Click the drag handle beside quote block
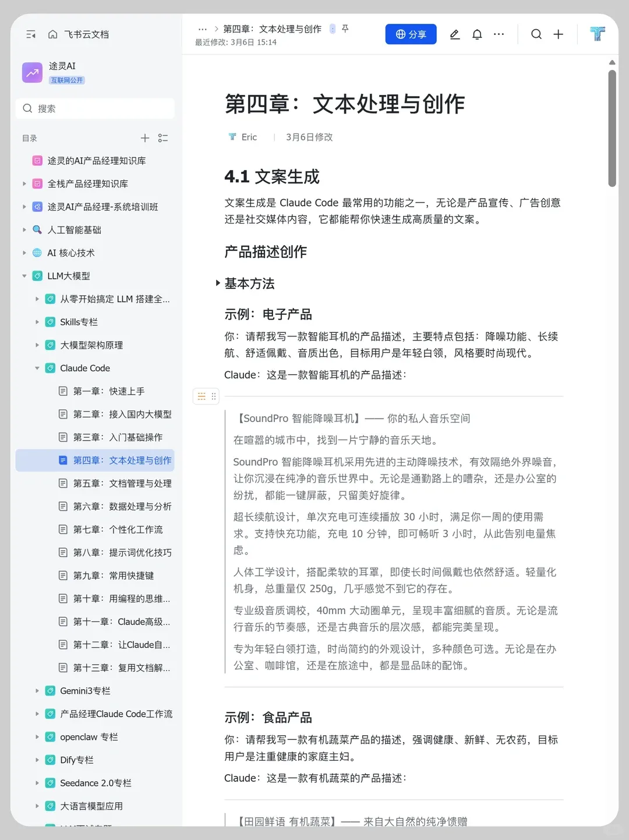This screenshot has width=629, height=840. pos(214,396)
